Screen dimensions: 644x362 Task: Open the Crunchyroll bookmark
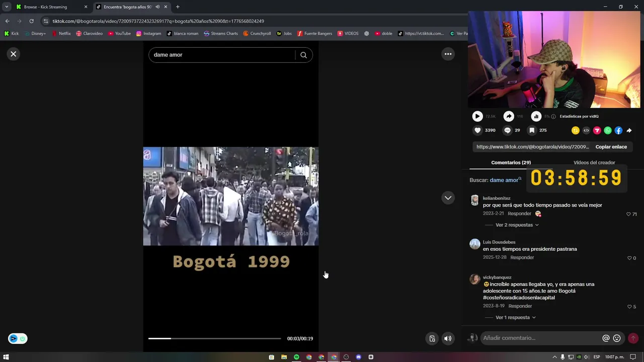pos(257,34)
